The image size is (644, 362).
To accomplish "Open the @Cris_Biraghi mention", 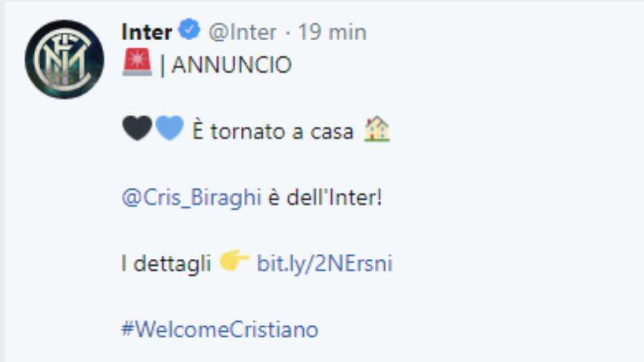I will (x=191, y=197).
